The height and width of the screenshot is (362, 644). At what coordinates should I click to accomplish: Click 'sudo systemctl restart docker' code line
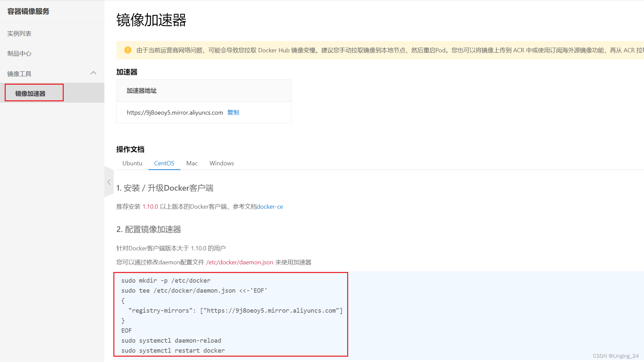tap(173, 350)
